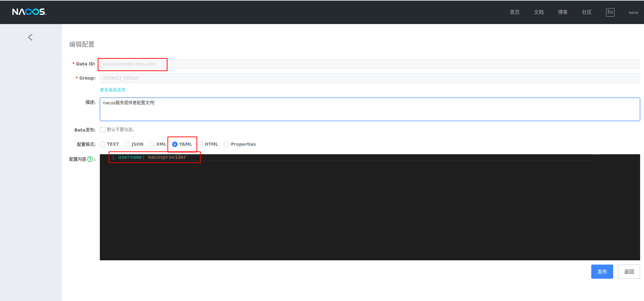The image size is (644, 301).
Task: Click the Nacos logo
Action: (x=29, y=12)
